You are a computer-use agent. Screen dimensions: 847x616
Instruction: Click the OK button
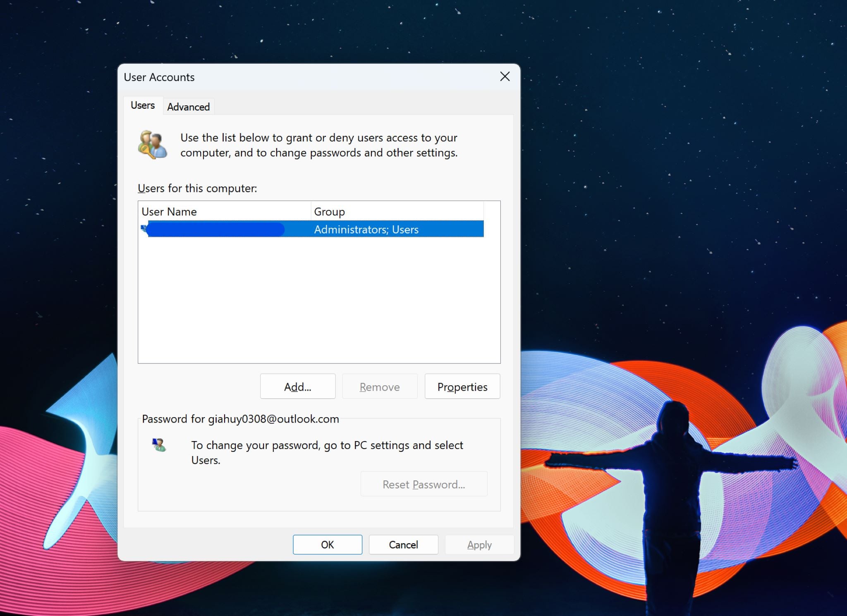click(x=328, y=544)
